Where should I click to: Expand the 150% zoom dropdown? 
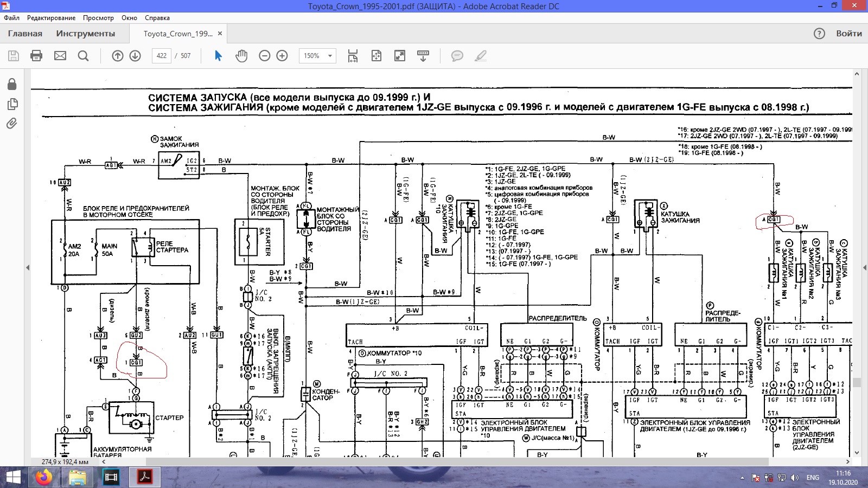pyautogui.click(x=330, y=56)
